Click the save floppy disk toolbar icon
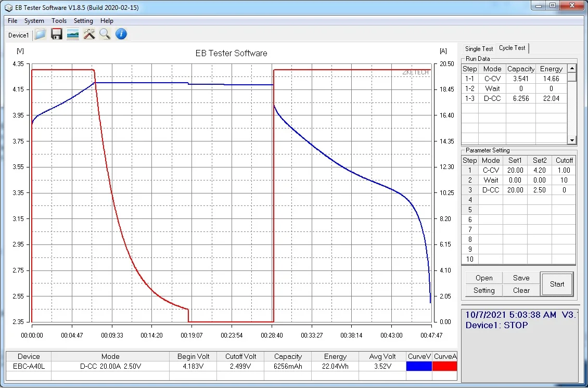This screenshot has height=388, width=588. [57, 34]
